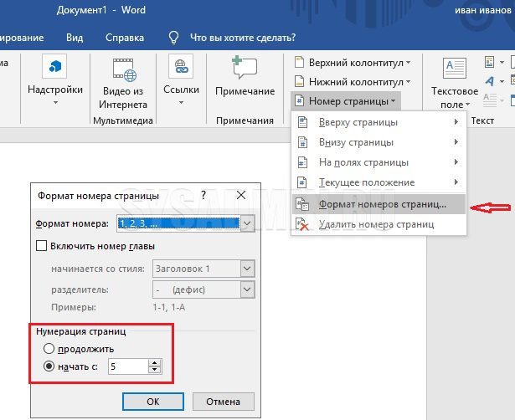515x420 pixels.
Task: Cancel dialog with Отмена button
Action: tap(224, 402)
